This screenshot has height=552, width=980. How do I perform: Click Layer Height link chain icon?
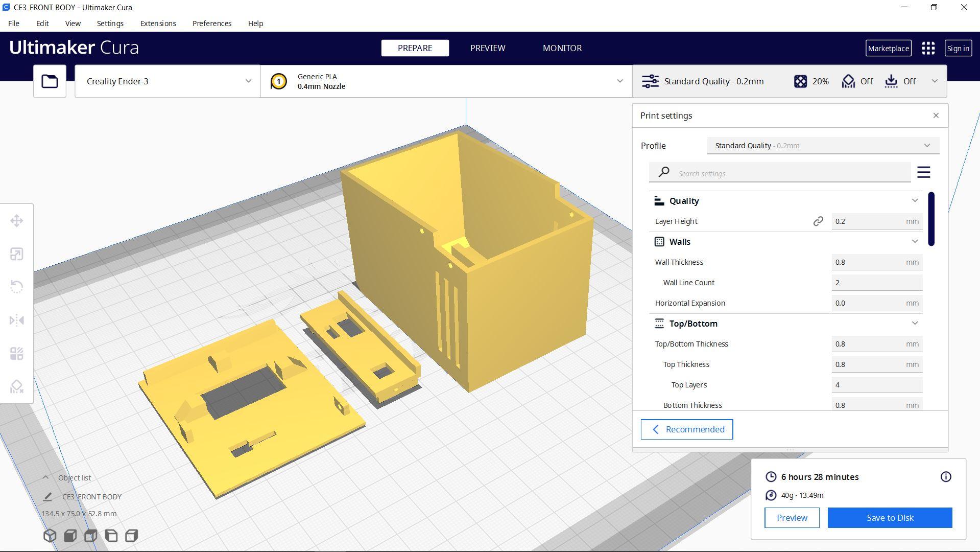tap(818, 221)
